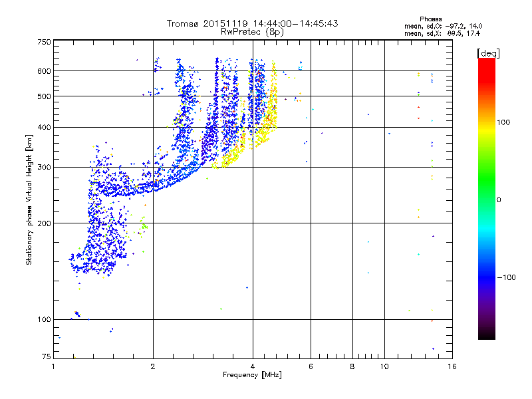Click the x-axis tick label '16'
Viewport: 532px width, 399px height.
tap(452, 366)
